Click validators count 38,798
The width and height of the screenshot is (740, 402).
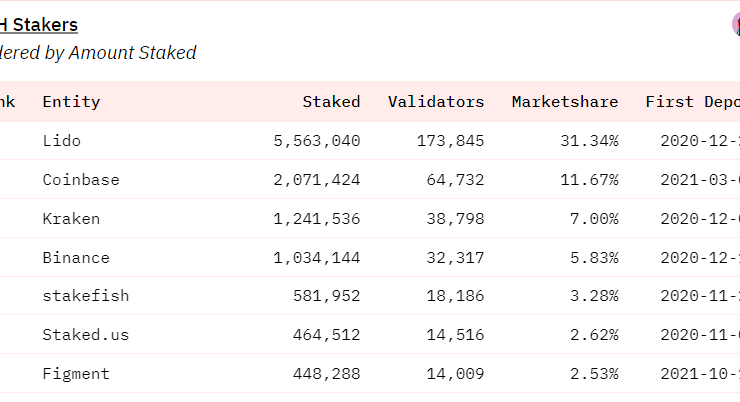(455, 219)
